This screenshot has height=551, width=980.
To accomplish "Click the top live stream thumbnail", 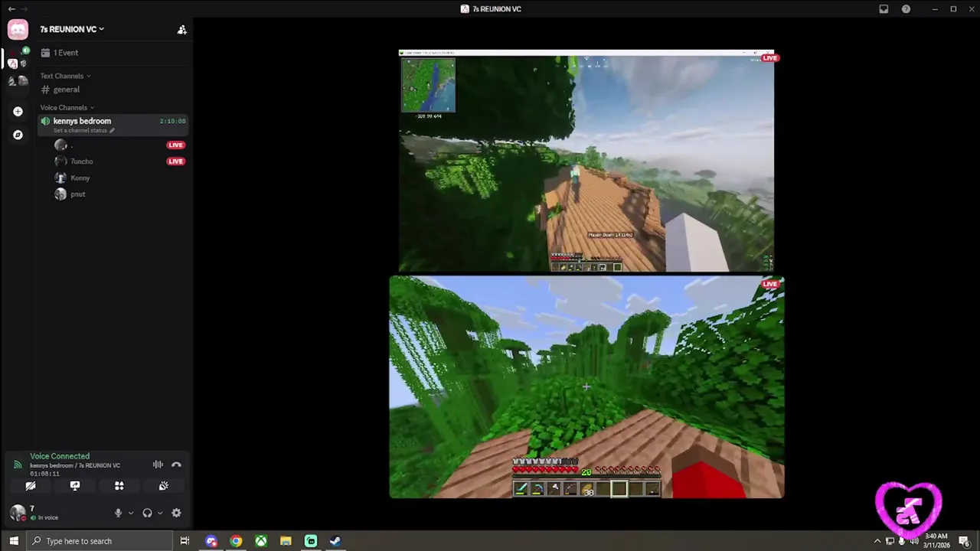I will point(586,161).
